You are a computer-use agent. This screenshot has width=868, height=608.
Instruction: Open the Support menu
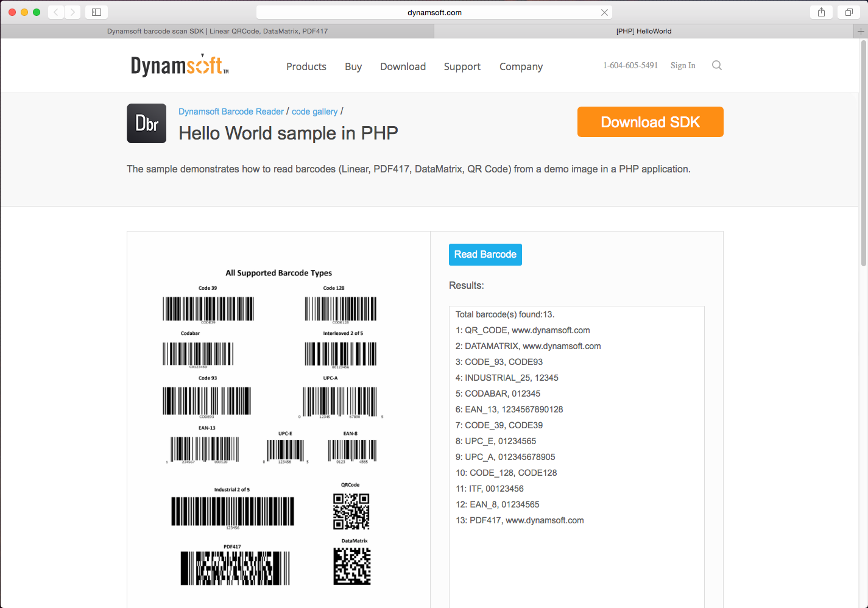point(462,66)
